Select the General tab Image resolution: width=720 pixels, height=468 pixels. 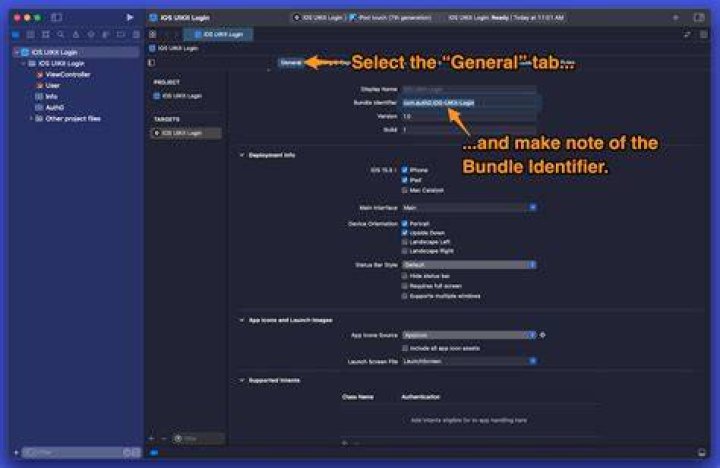[x=291, y=62]
